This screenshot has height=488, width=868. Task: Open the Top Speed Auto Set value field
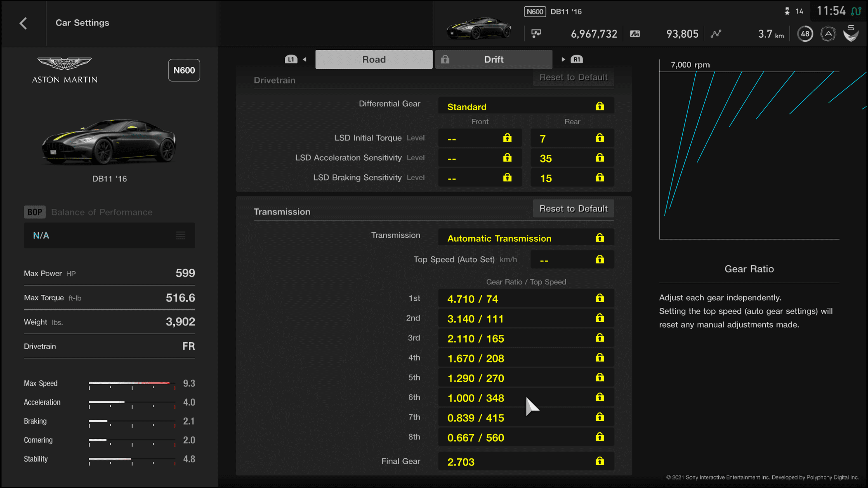click(x=572, y=260)
